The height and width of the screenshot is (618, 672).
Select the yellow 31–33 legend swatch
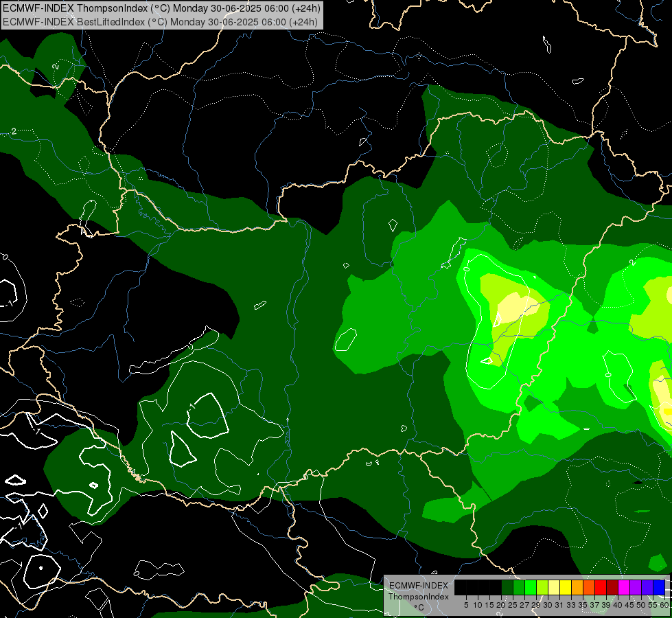[x=566, y=587]
